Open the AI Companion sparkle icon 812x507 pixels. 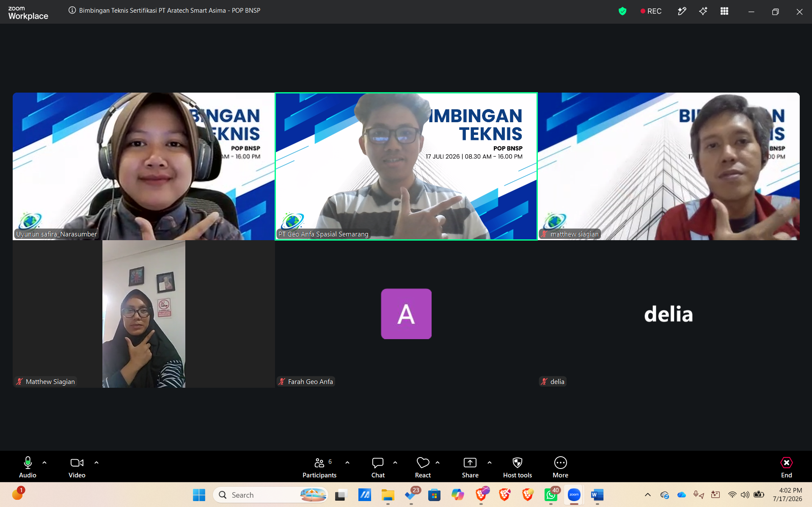703,11
